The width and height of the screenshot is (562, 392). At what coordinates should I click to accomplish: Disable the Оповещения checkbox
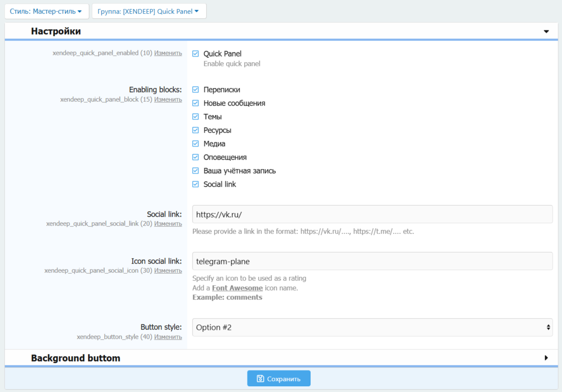click(195, 157)
